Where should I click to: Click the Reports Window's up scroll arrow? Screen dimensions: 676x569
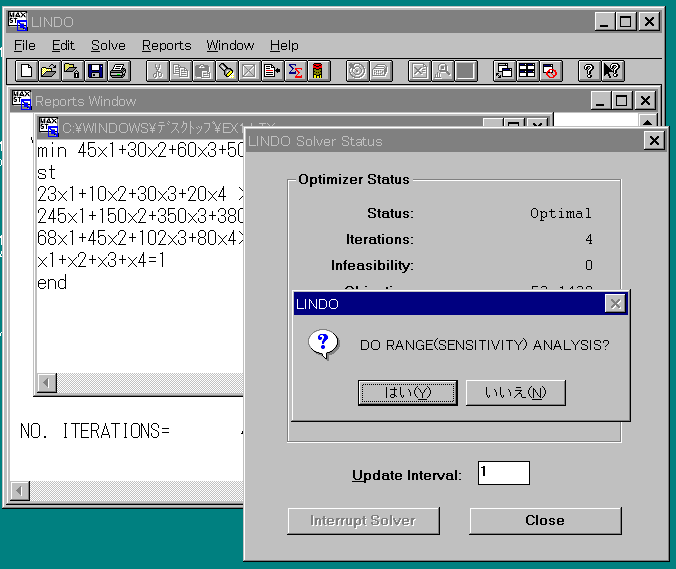tap(647, 121)
